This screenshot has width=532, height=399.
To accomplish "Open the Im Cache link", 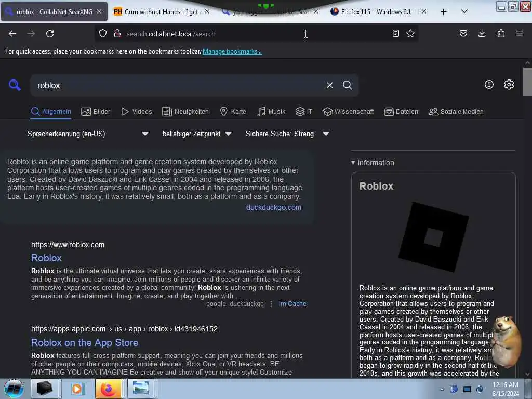I will (x=292, y=303).
